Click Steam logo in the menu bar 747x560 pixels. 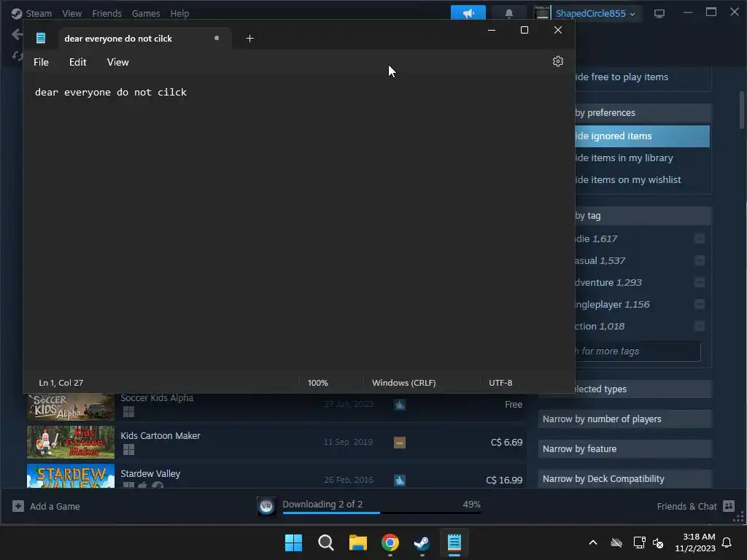pyautogui.click(x=17, y=13)
